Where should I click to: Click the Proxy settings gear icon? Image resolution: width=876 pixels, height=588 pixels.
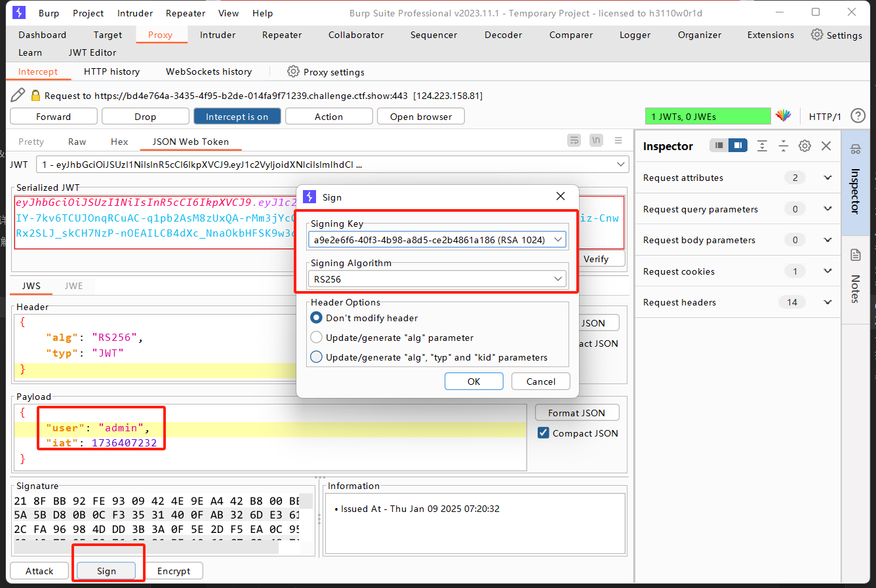coord(293,71)
